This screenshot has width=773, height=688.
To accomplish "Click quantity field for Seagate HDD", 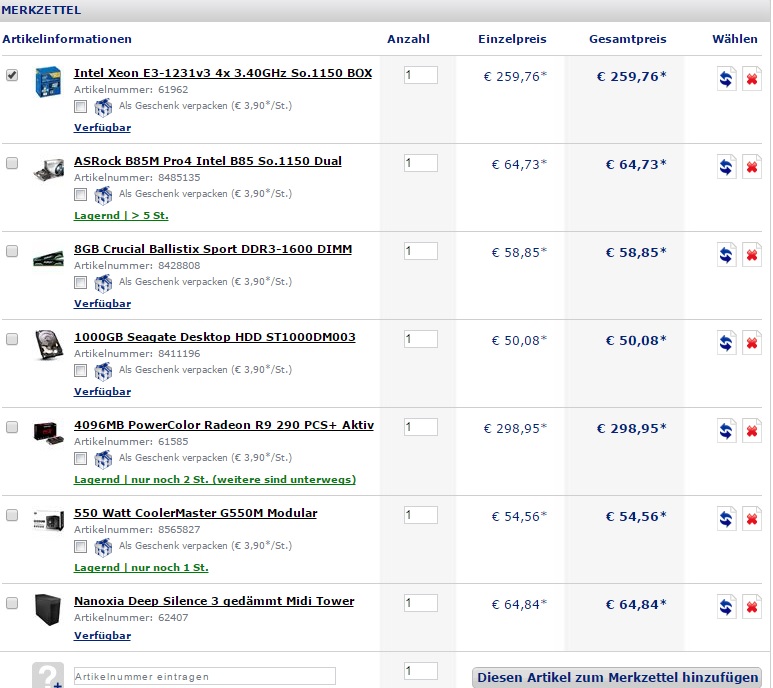I will [421, 339].
